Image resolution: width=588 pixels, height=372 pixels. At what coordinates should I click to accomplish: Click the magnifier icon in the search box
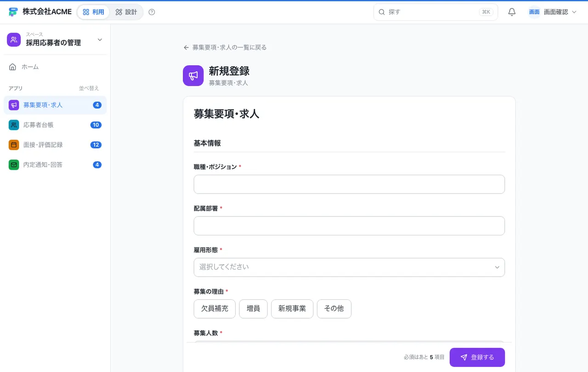382,12
